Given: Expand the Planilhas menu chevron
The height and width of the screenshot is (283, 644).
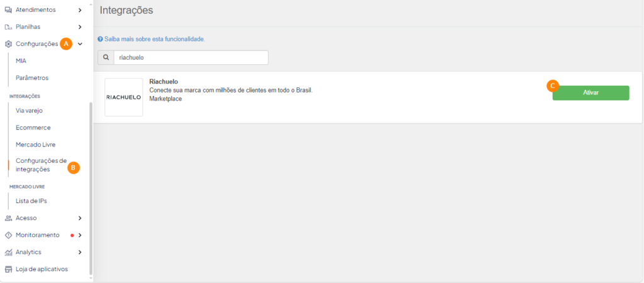Looking at the screenshot, I should click(80, 27).
